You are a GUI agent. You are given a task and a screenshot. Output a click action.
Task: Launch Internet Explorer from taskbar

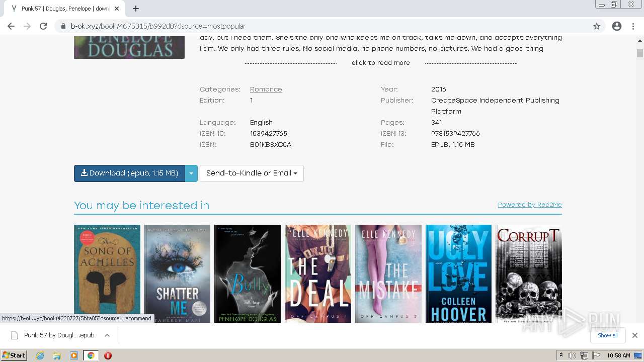[40, 355]
